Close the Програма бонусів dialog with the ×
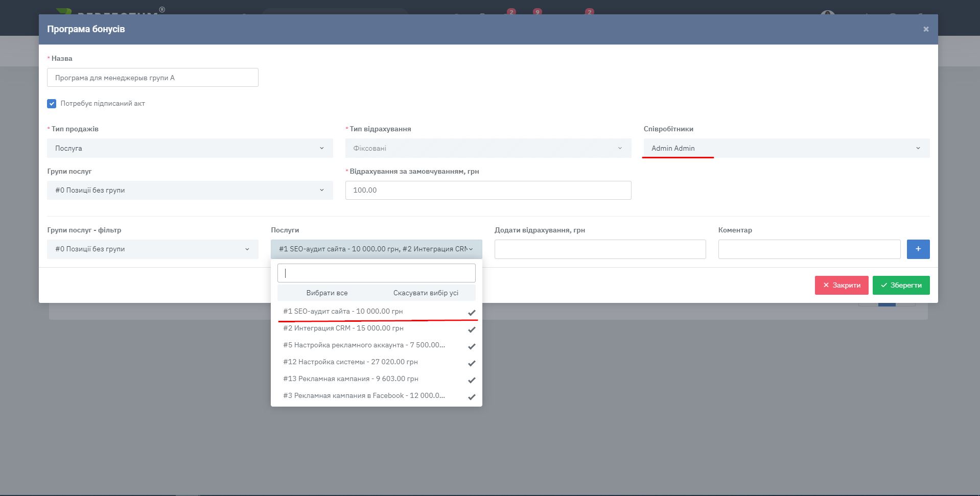Viewport: 980px width, 496px height. tap(925, 29)
